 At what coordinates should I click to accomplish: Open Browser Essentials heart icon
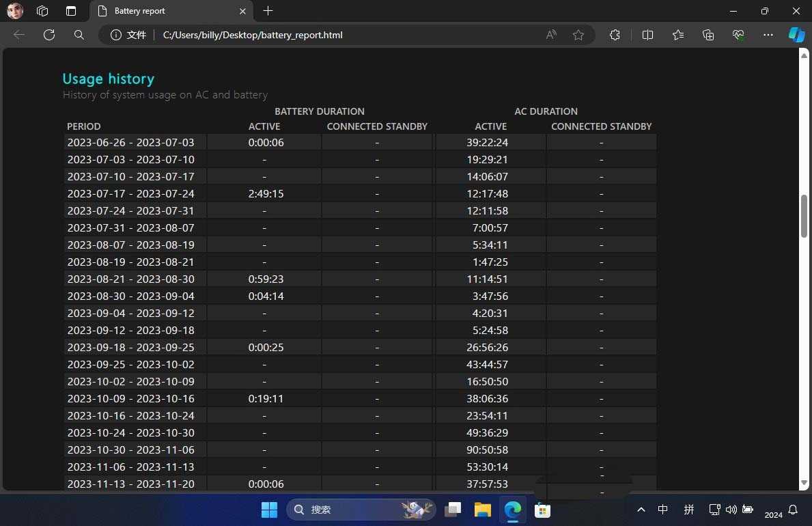(738, 35)
